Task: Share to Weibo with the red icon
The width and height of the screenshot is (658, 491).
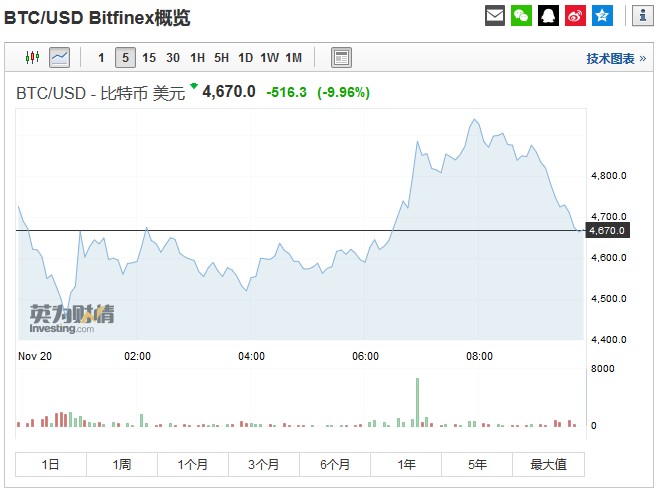Action: [x=575, y=16]
